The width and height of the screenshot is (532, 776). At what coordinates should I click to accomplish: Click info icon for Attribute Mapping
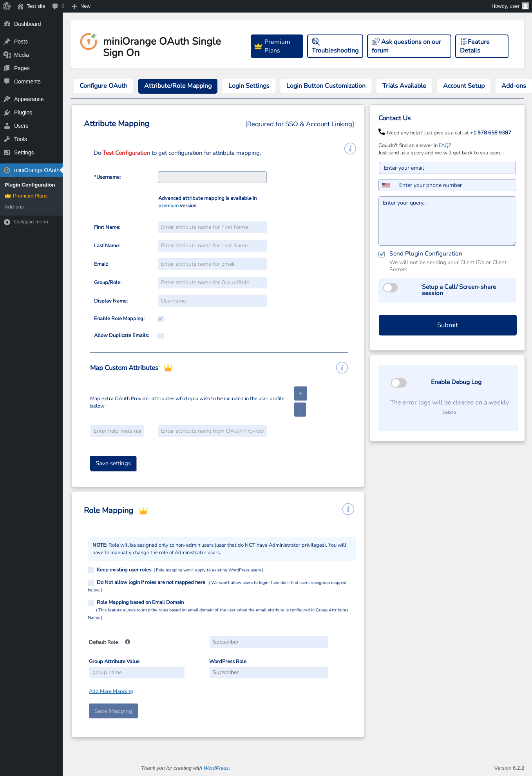click(350, 149)
